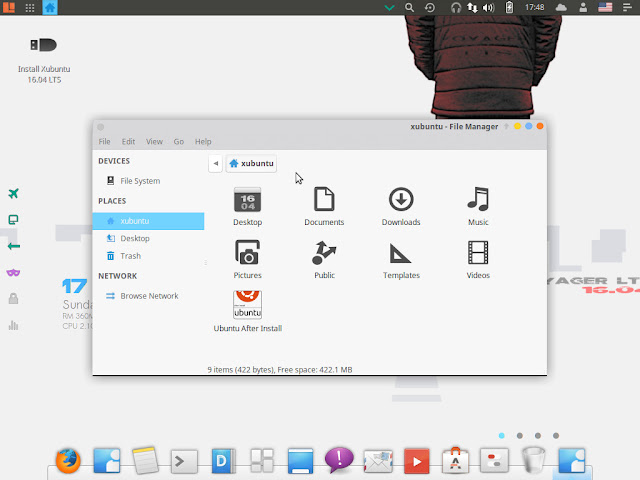Click the history clock icon in top panel
This screenshot has width=640, height=480.
[x=430, y=7]
